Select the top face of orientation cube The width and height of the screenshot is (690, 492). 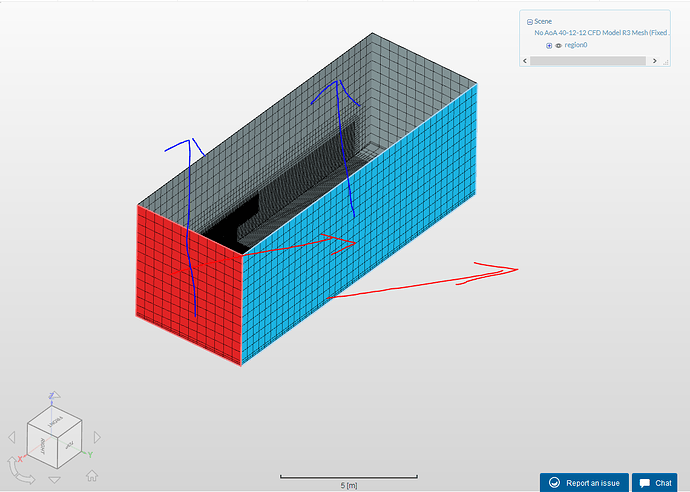coord(55,420)
